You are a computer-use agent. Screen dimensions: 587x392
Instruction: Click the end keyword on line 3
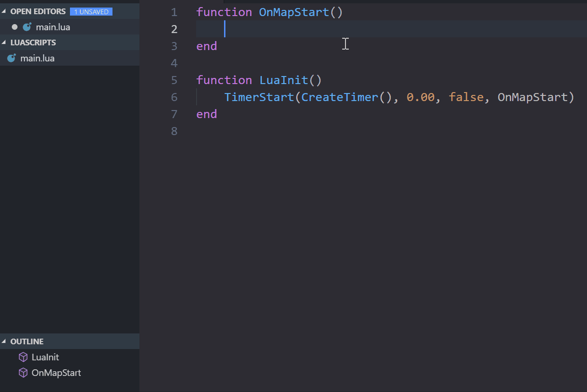(207, 46)
